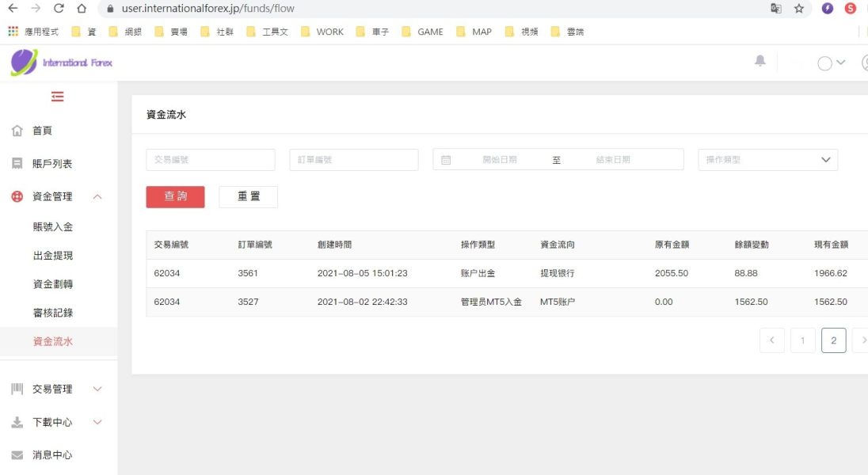The width and height of the screenshot is (868, 475).
Task: Expand the 下載中心 sidebar section
Action: [x=97, y=422]
